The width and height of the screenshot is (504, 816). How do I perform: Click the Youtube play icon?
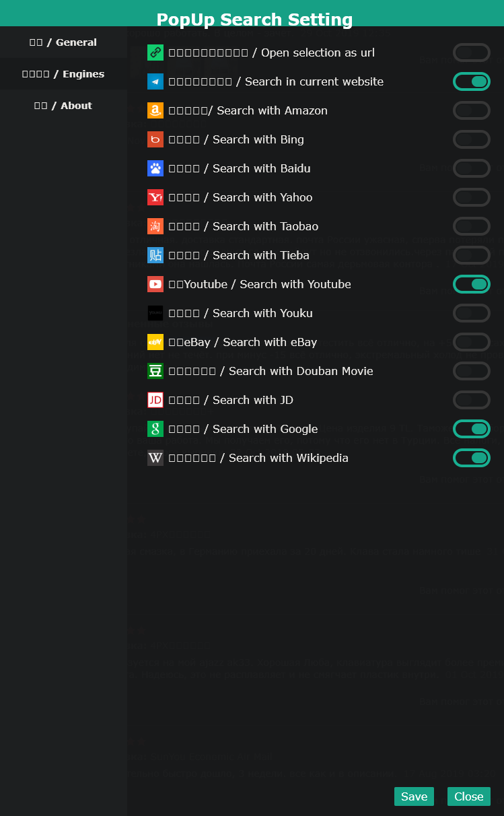[x=155, y=284]
